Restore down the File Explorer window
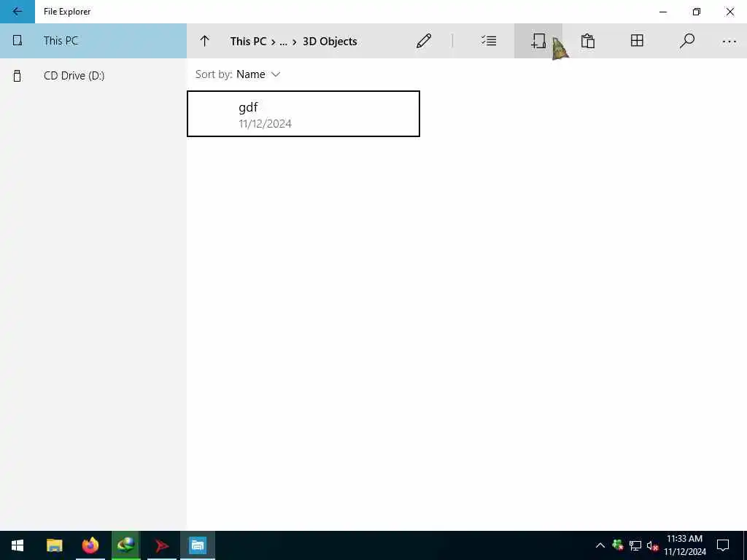Image resolution: width=747 pixels, height=560 pixels. tap(697, 12)
